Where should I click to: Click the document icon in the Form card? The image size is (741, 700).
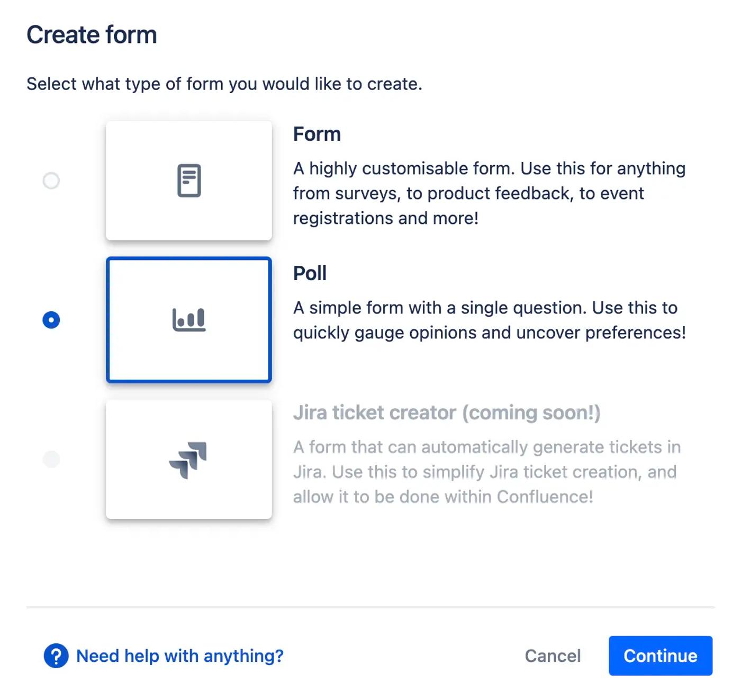(189, 181)
